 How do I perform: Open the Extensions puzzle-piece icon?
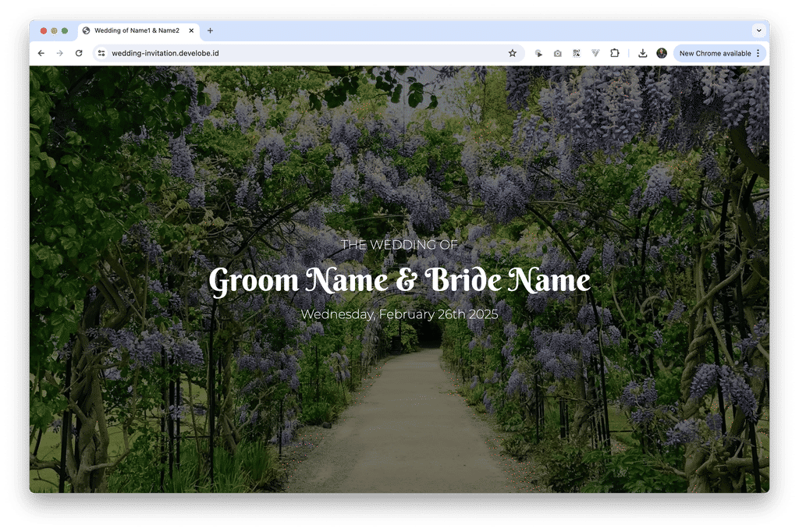615,53
